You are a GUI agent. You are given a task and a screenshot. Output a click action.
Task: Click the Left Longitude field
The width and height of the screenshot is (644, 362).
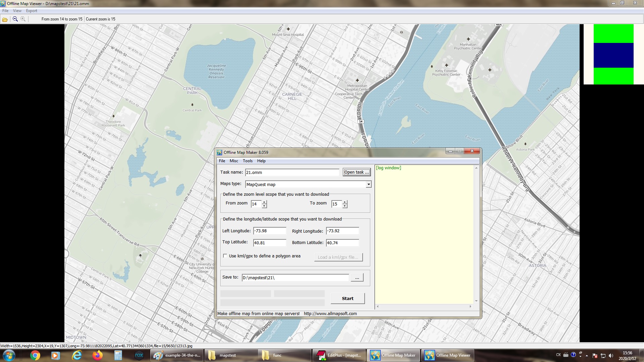pos(270,231)
